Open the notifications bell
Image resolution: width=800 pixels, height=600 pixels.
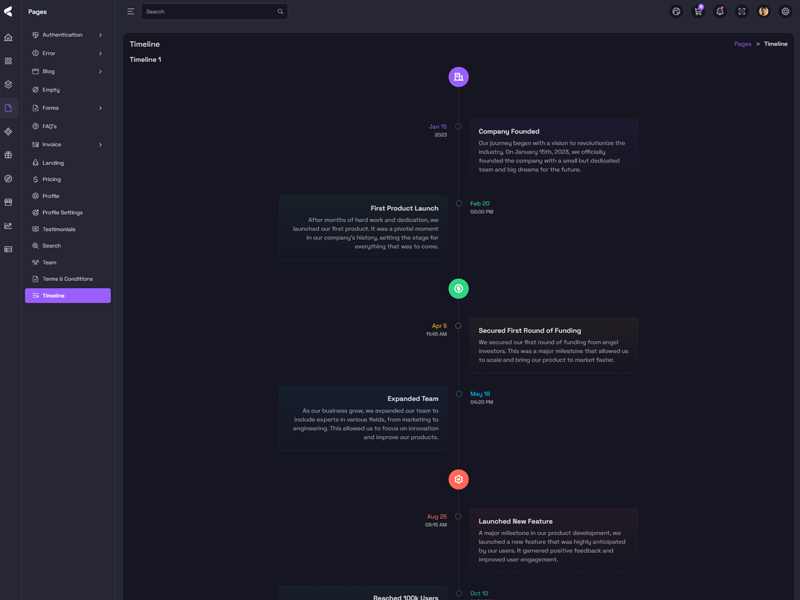tap(720, 12)
